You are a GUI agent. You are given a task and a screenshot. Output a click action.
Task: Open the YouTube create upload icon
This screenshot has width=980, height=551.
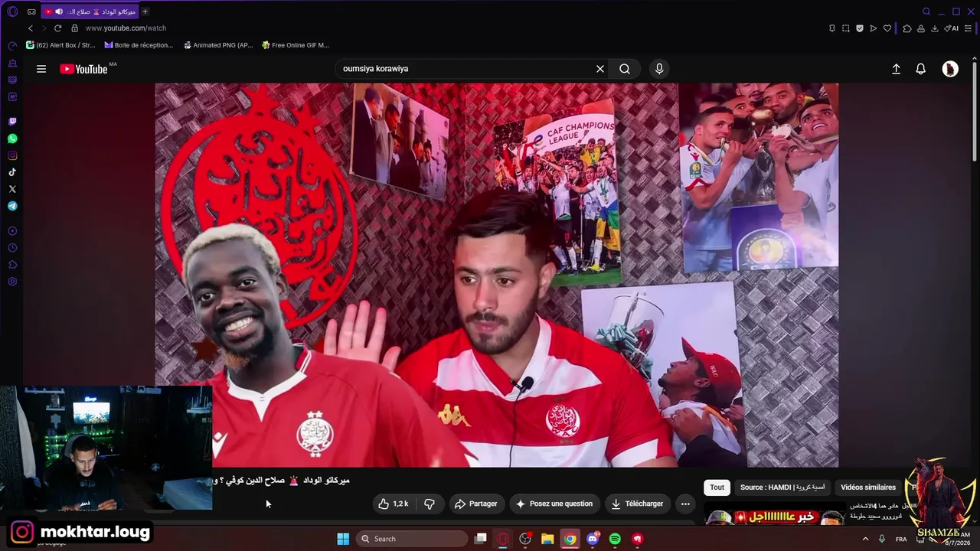(896, 69)
